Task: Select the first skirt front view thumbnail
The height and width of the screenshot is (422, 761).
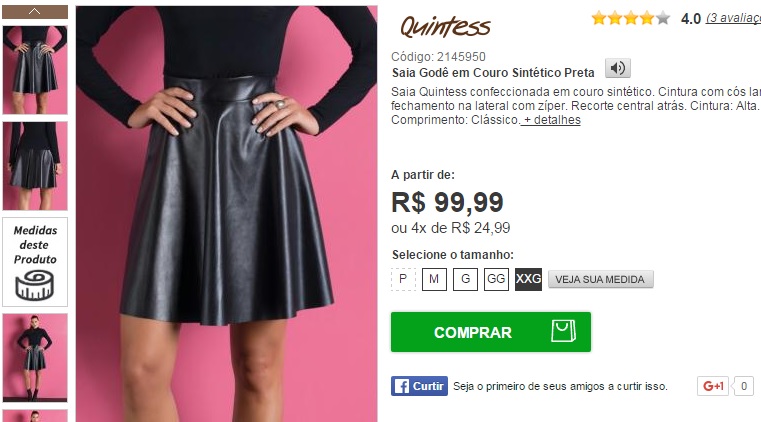Action: [35, 70]
